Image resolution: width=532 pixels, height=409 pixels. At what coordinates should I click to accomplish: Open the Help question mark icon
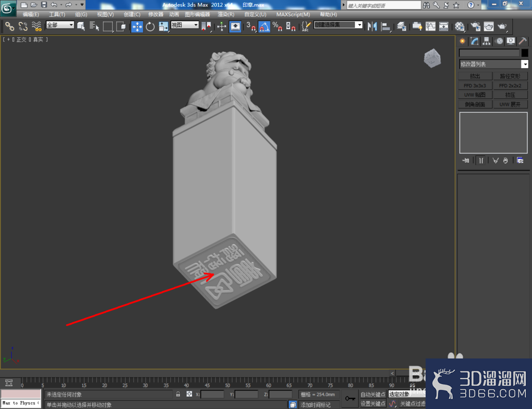click(471, 5)
